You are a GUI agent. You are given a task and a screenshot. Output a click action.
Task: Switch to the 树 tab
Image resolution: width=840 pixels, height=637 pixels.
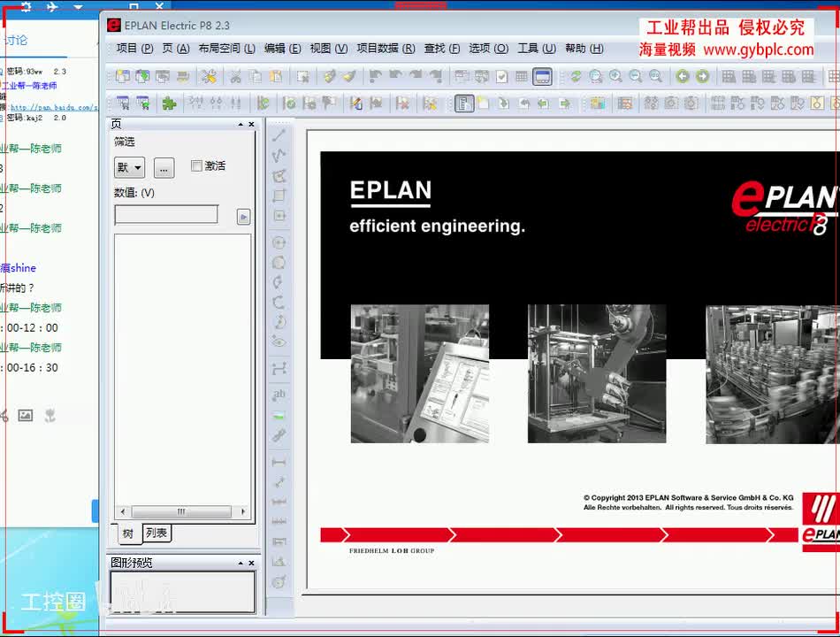pyautogui.click(x=127, y=533)
